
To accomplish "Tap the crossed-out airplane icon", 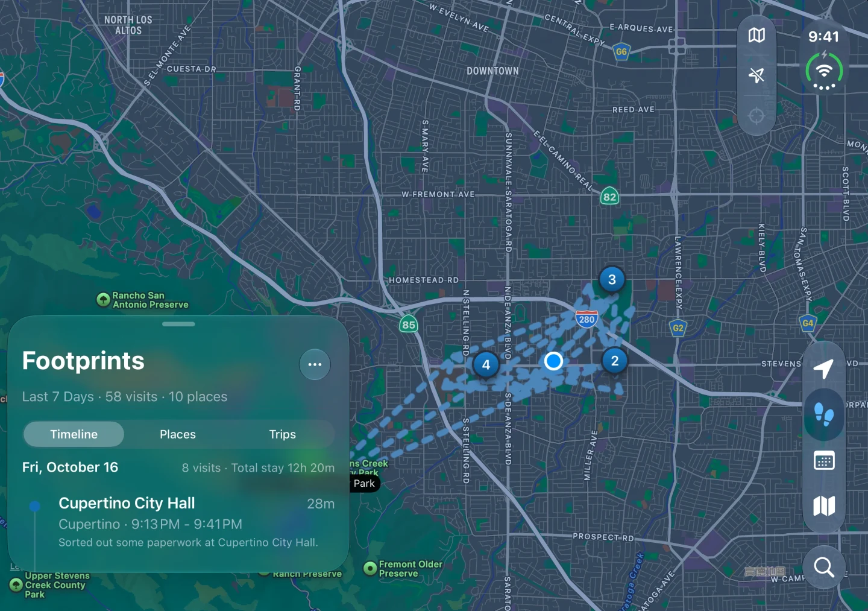I will pyautogui.click(x=756, y=75).
